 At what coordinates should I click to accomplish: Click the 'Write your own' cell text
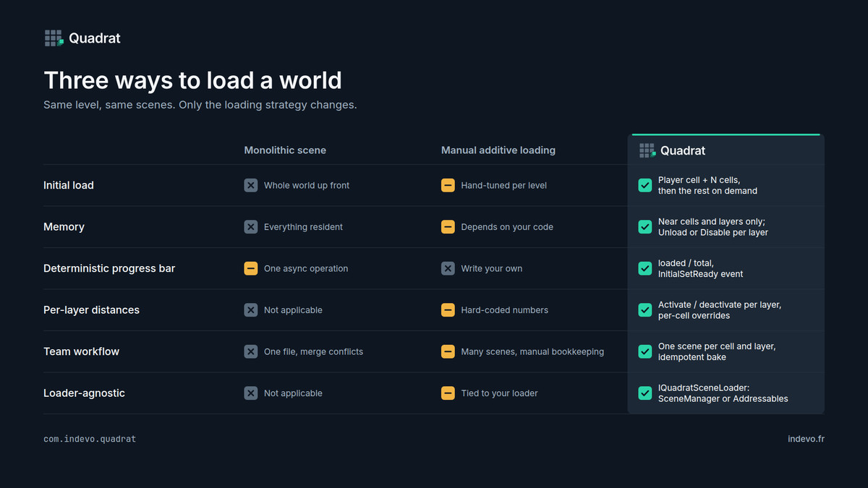tap(492, 268)
